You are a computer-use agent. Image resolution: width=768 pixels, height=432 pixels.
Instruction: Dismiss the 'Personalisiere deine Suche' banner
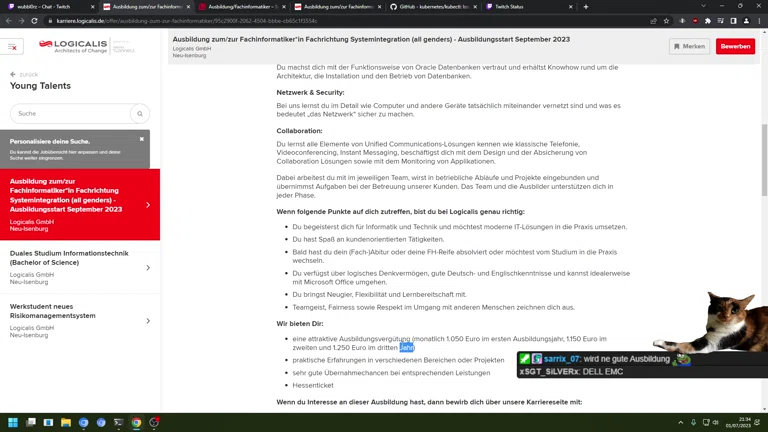(142, 139)
